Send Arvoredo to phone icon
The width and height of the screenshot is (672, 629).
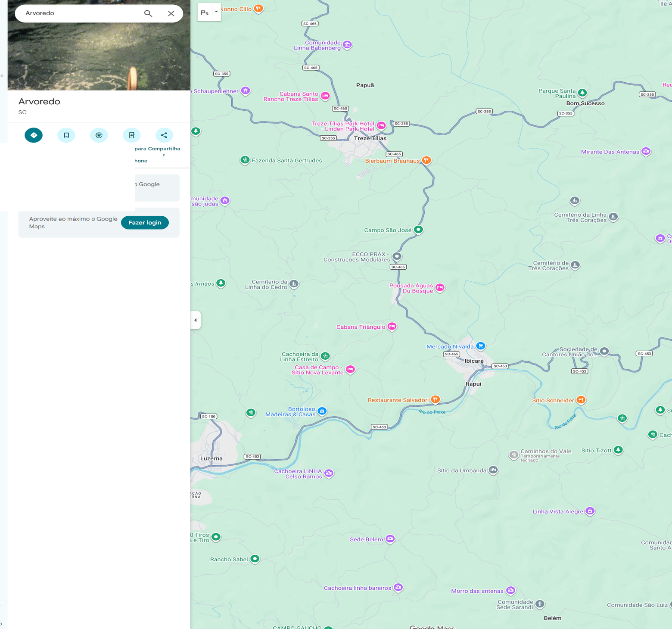[x=132, y=135]
